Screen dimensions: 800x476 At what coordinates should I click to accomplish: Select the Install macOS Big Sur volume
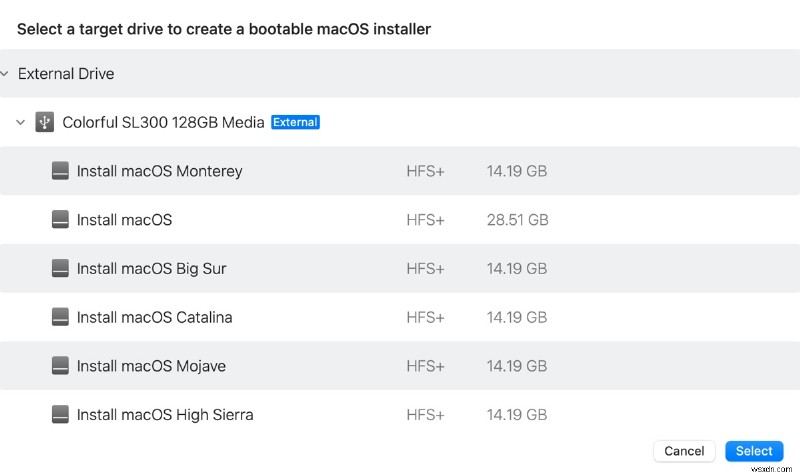[x=400, y=268]
